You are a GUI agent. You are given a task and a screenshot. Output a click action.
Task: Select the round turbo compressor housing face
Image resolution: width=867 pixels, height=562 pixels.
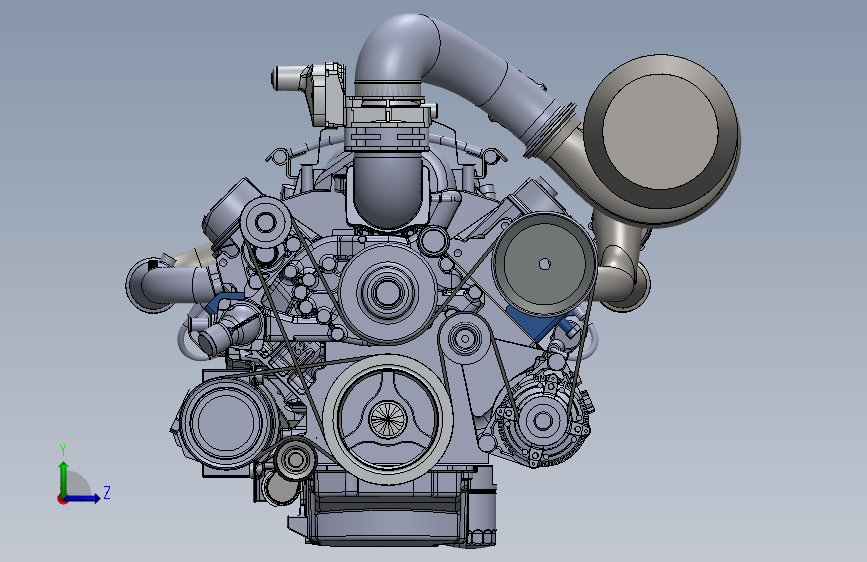point(660,131)
